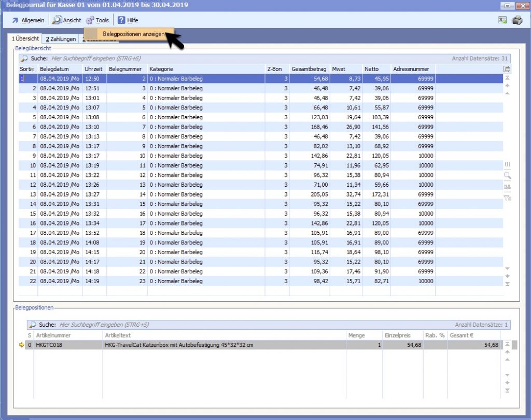
Task: Sort by the Gesamtbetrag column header
Action: (309, 69)
